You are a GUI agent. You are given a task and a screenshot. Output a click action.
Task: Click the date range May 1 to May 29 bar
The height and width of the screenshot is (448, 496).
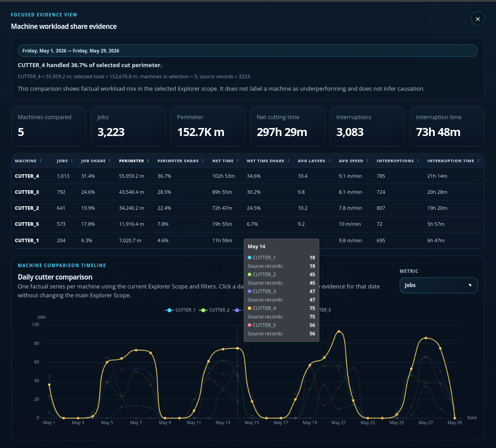tap(247, 51)
